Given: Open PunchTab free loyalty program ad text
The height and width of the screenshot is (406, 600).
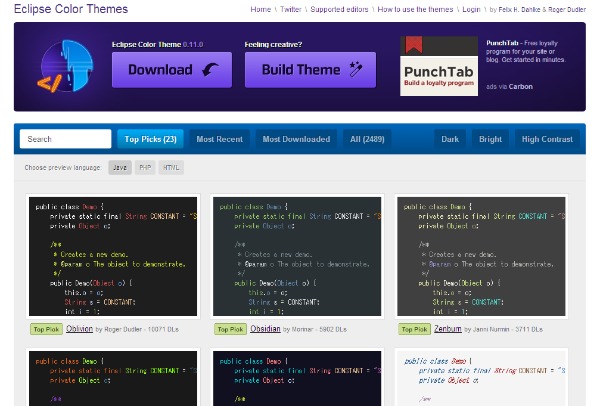Looking at the screenshot, I should click(x=526, y=51).
